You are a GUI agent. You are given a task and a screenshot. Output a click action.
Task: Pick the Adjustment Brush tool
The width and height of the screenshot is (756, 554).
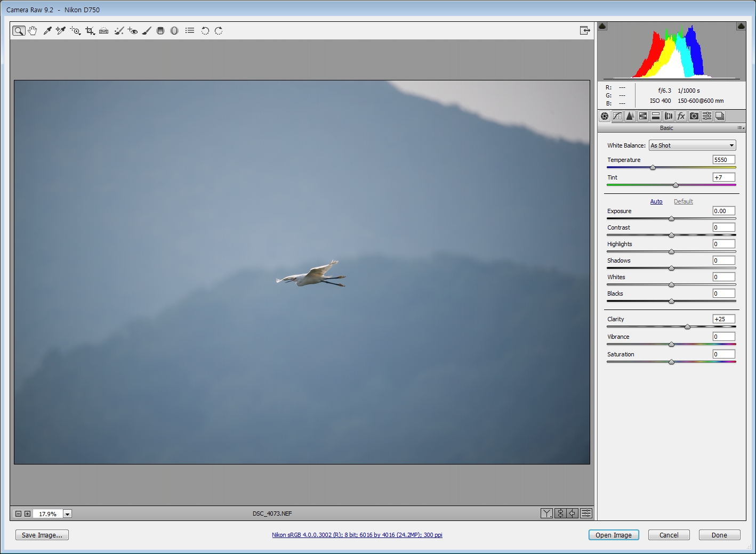[x=147, y=31]
